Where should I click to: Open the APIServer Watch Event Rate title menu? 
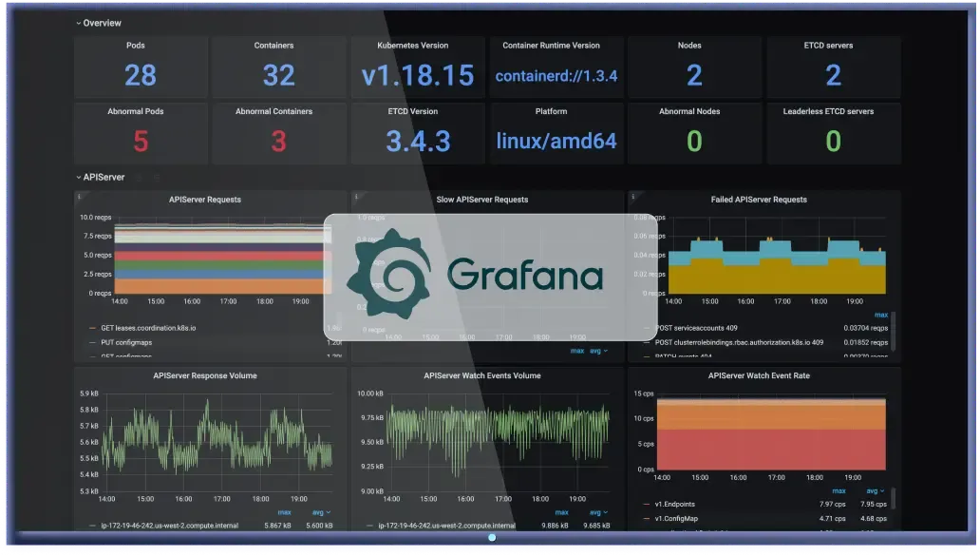759,376
